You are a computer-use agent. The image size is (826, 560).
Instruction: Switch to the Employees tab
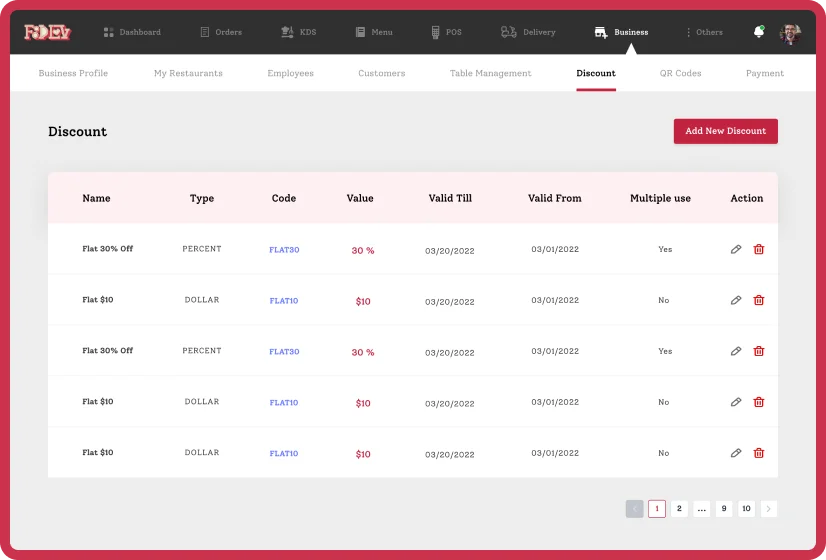click(290, 73)
